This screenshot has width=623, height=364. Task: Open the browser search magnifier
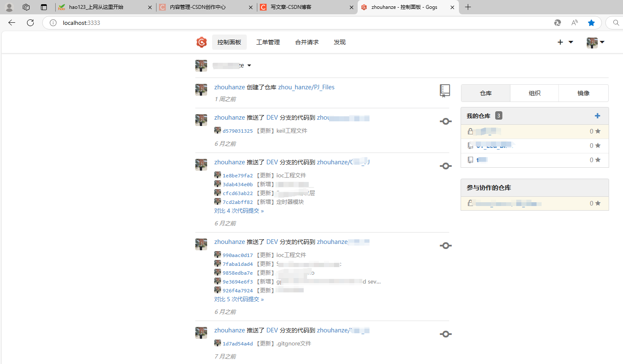coord(616,23)
